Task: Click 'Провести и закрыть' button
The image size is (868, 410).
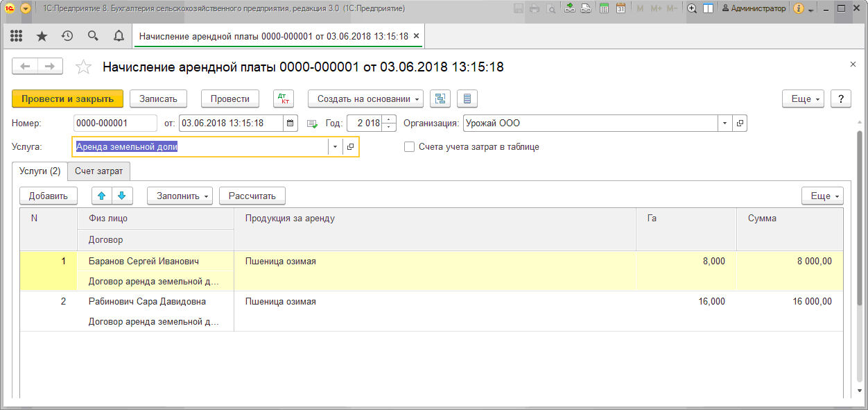Action: (x=67, y=99)
